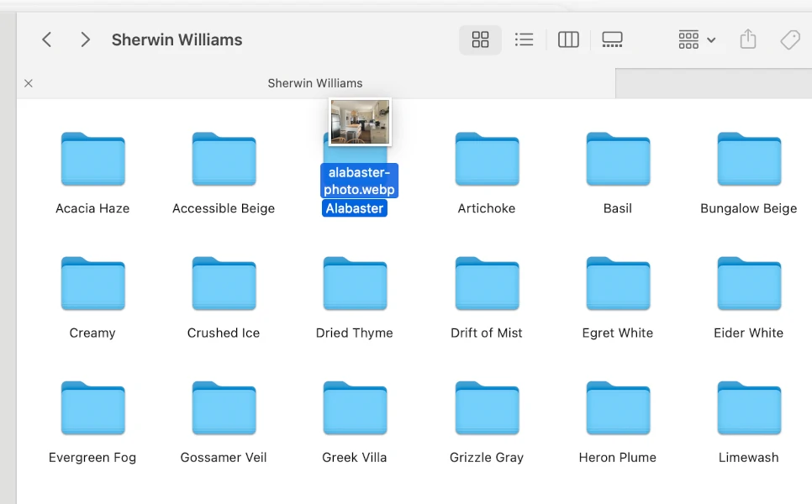
Task: Select the Acacia Haze folder icon
Action: coord(93,159)
